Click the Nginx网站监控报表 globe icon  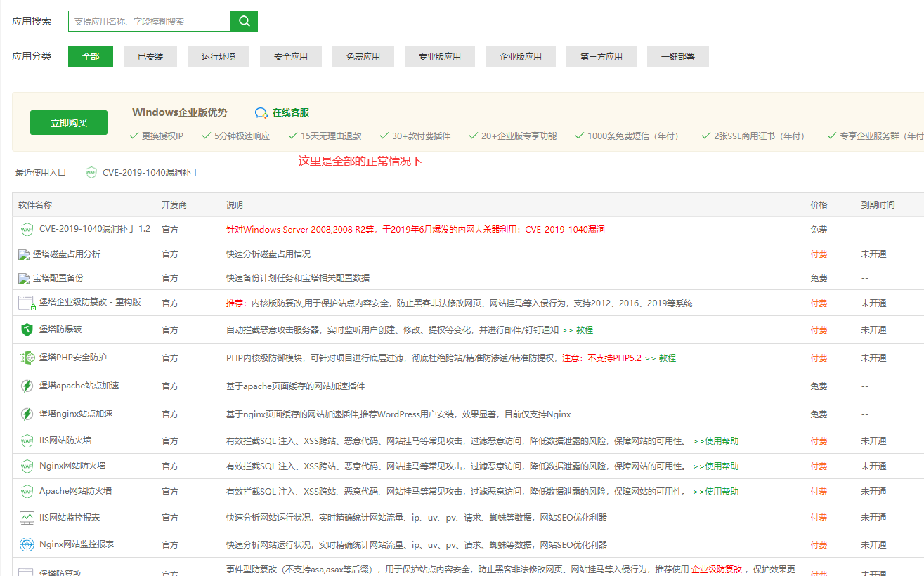point(27,544)
